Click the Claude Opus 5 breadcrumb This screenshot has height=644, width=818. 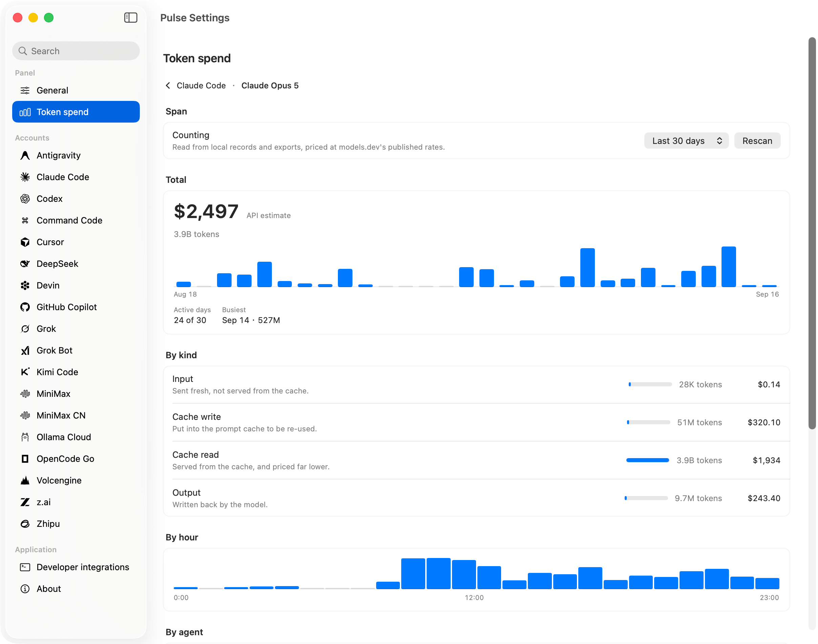point(270,86)
